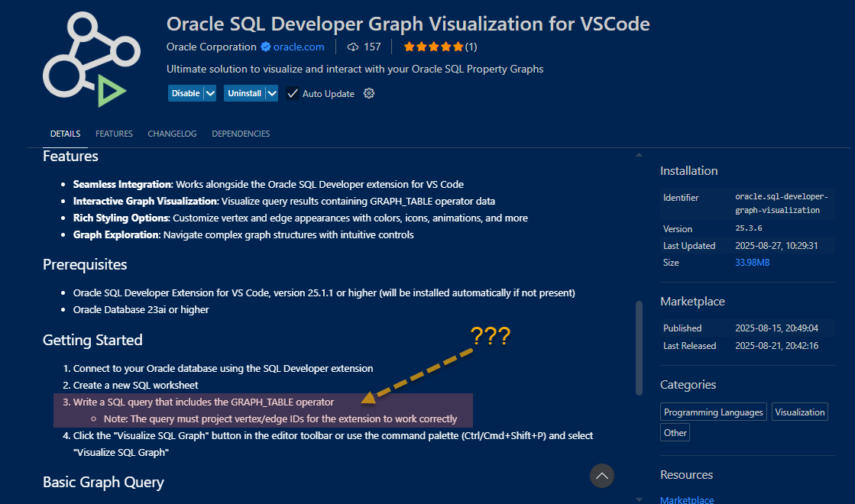Click the vertex/edge IDs note line
Viewport: 855px width, 504px height.
(280, 419)
